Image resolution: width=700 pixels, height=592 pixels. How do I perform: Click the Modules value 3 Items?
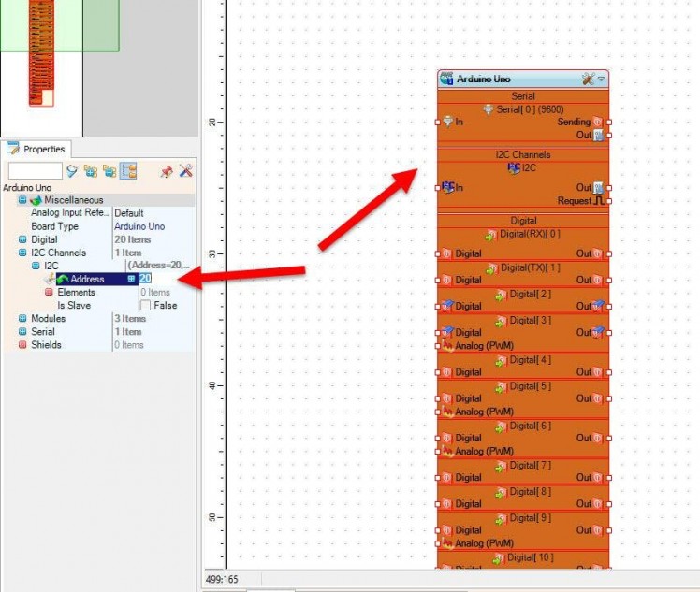tap(130, 319)
